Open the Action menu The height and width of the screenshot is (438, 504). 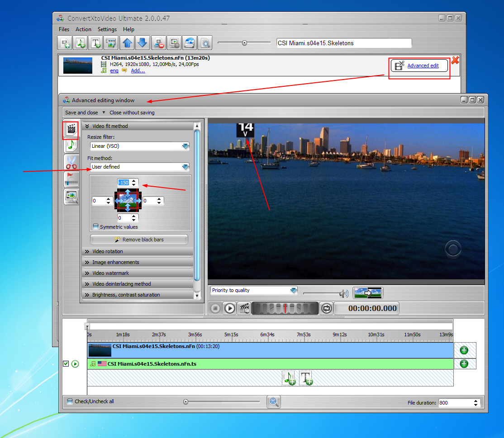(83, 29)
